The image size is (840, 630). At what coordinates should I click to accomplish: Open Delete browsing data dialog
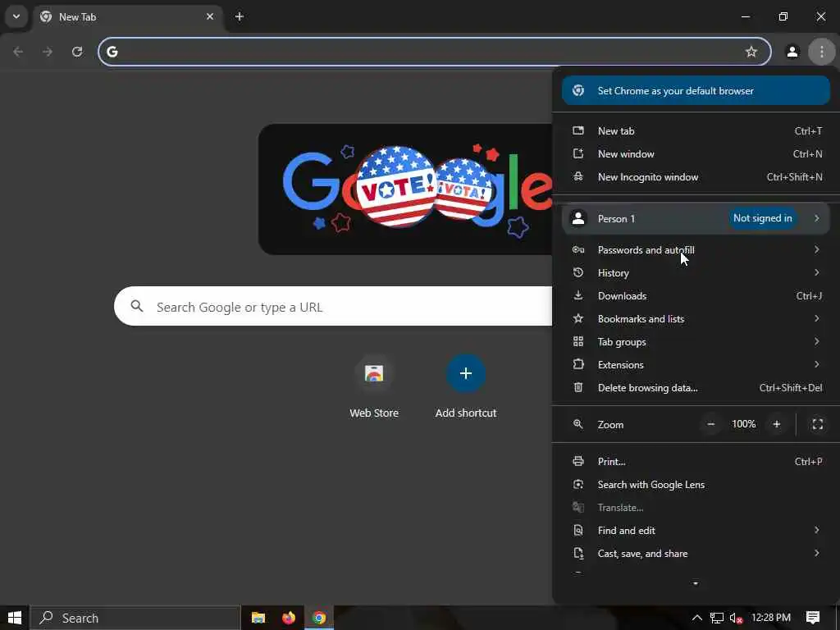tap(696, 388)
